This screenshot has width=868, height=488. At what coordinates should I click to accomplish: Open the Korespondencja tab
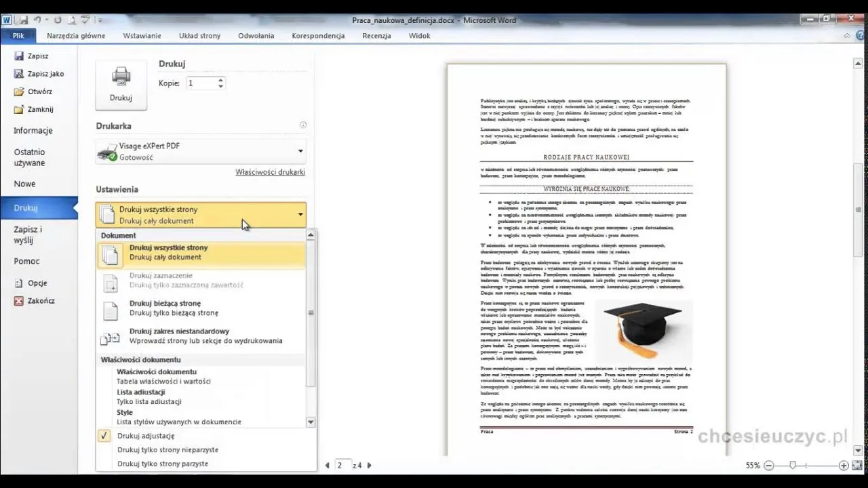pos(318,36)
